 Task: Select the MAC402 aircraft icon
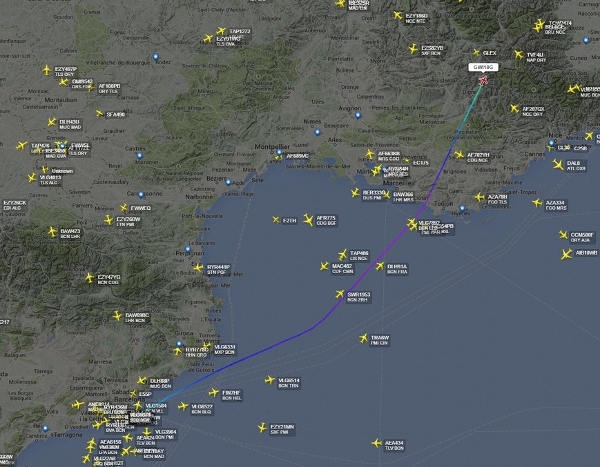324,266
